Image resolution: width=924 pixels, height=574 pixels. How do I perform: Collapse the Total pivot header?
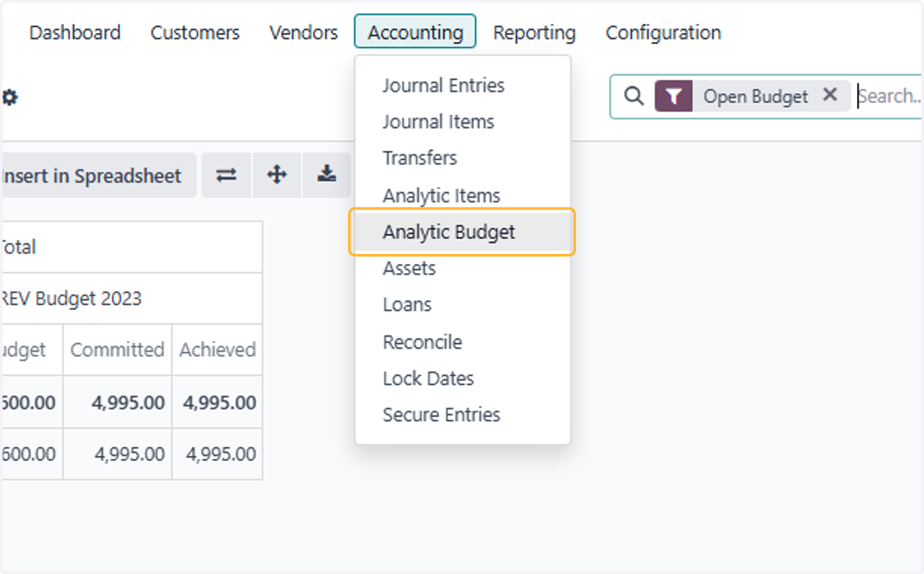(x=131, y=247)
